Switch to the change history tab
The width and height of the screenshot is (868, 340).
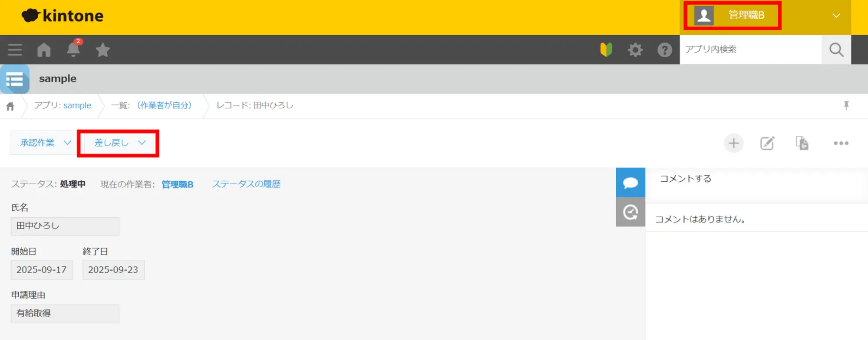click(x=630, y=212)
